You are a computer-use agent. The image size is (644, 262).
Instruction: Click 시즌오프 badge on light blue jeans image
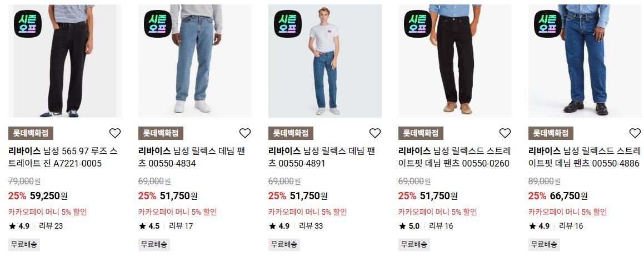(158, 24)
